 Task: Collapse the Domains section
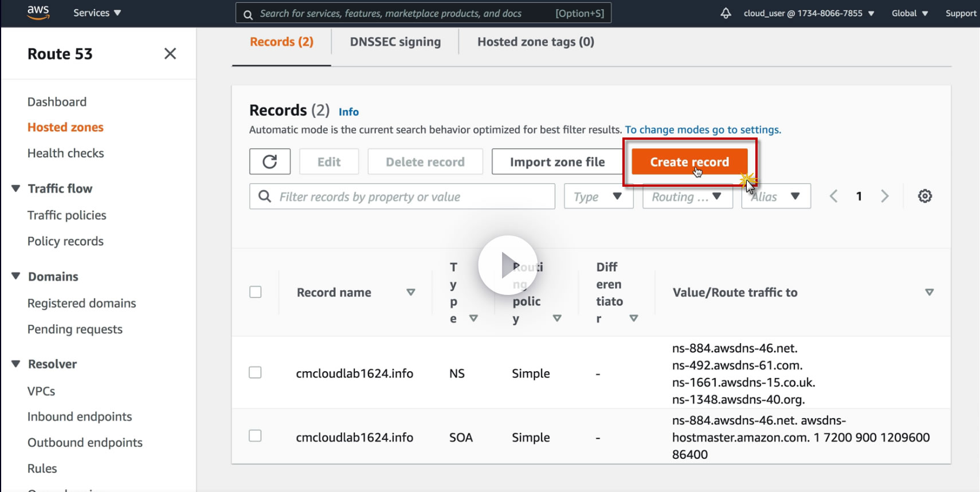coord(16,276)
